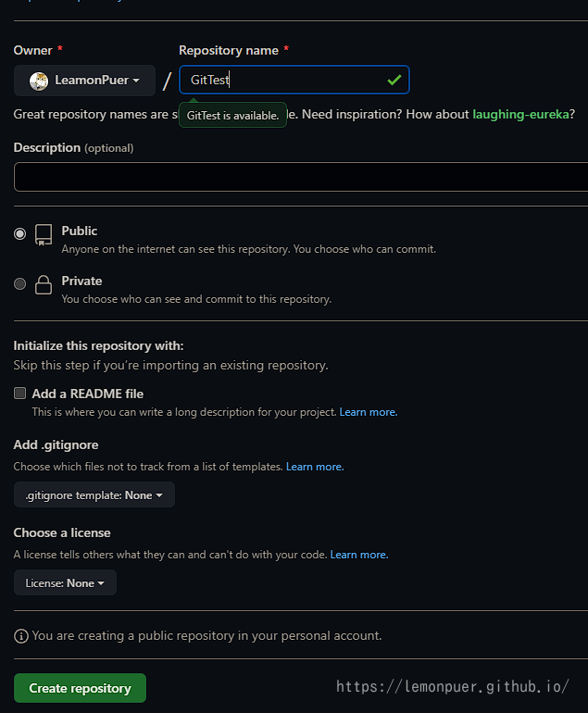
Task: Click the 'Repository name' label
Action: point(229,50)
